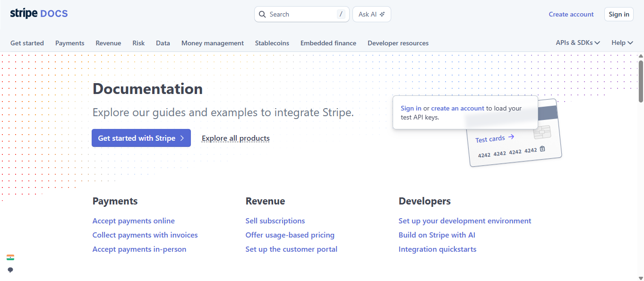Screen dimensions: 644x281
Task: Copy the 4242 test card number icon
Action: click(x=542, y=149)
